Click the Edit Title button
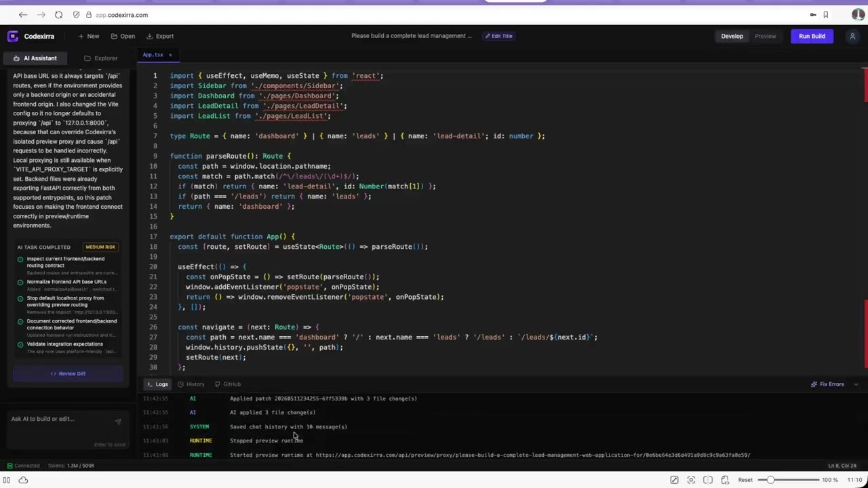The image size is (868, 488). tap(498, 36)
